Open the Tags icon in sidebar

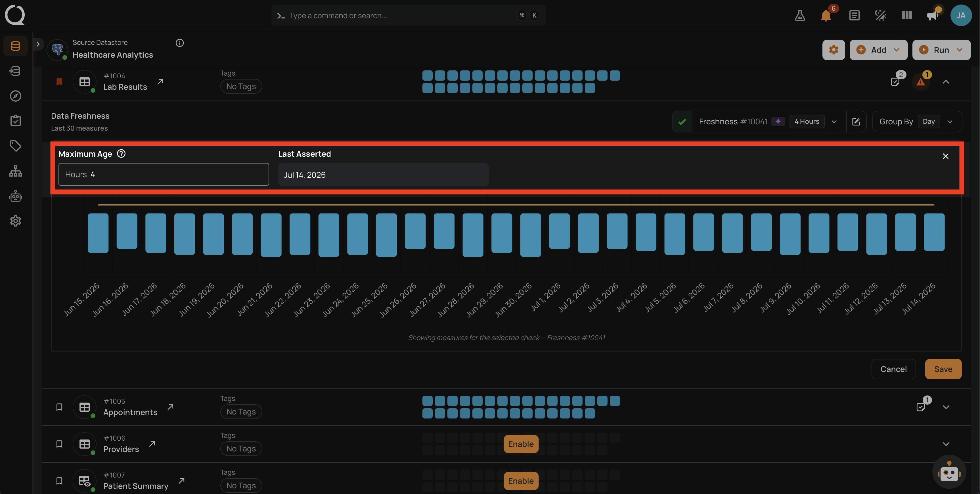click(16, 146)
